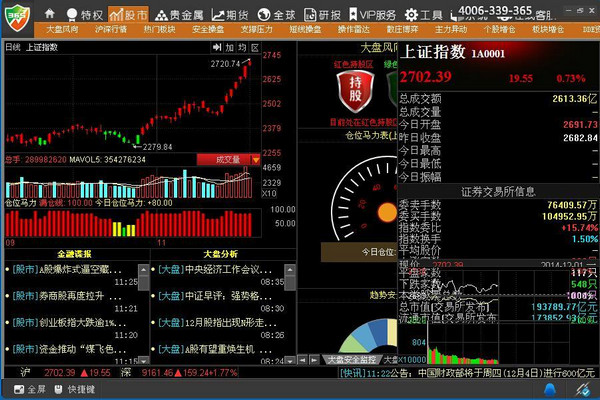Open news 券商股再度拉升
Screen dimensions: 600x400
(67, 296)
